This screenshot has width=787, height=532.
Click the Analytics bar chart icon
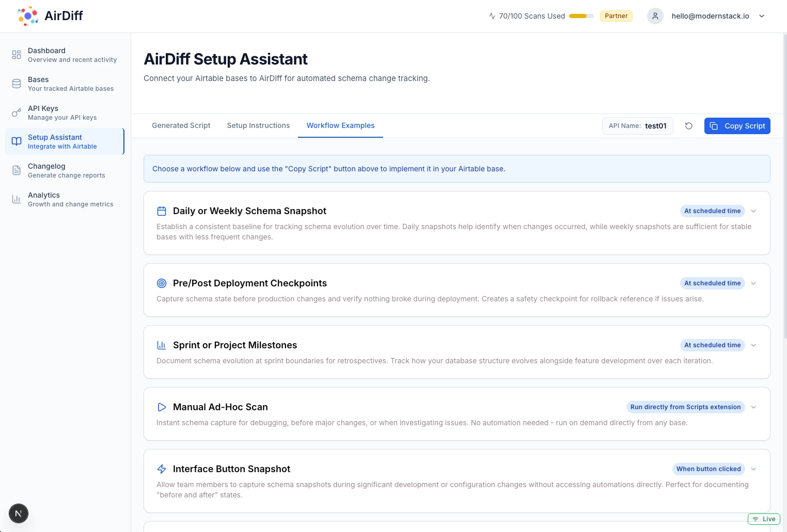point(17,199)
